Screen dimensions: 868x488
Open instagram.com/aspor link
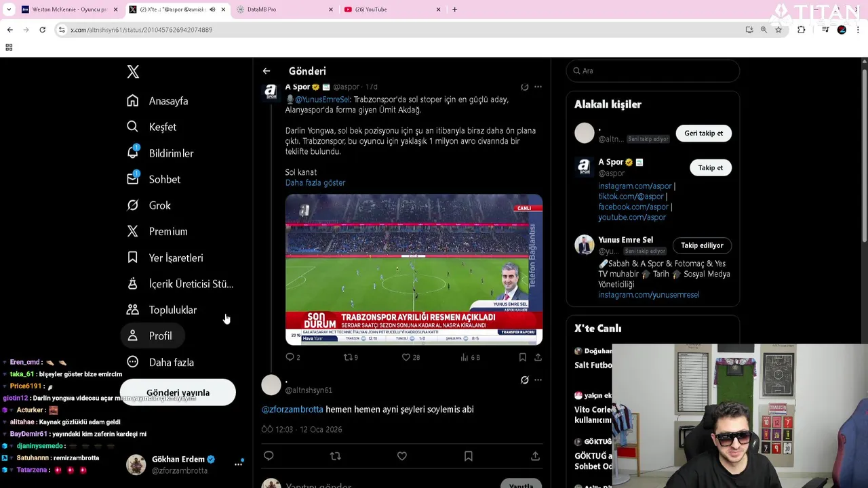[635, 186]
